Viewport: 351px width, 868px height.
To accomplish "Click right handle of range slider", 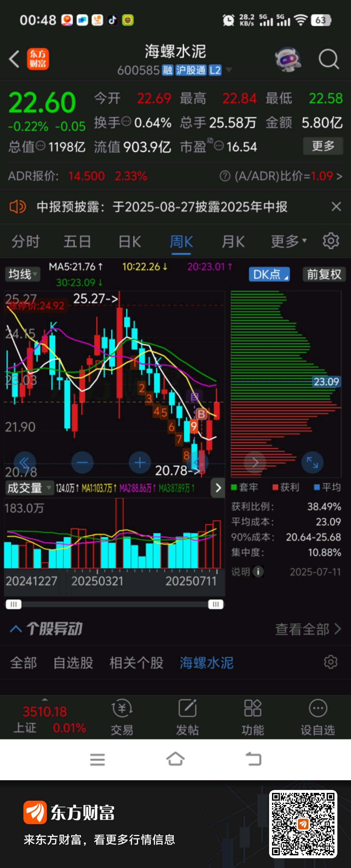I will [215, 604].
